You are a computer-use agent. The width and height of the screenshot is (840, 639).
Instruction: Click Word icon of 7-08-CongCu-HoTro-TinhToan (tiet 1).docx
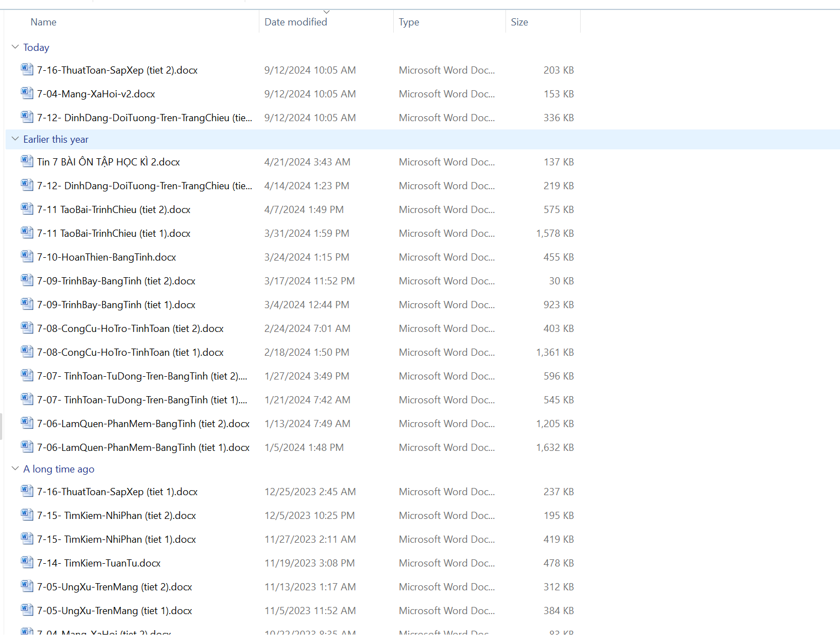[27, 351]
